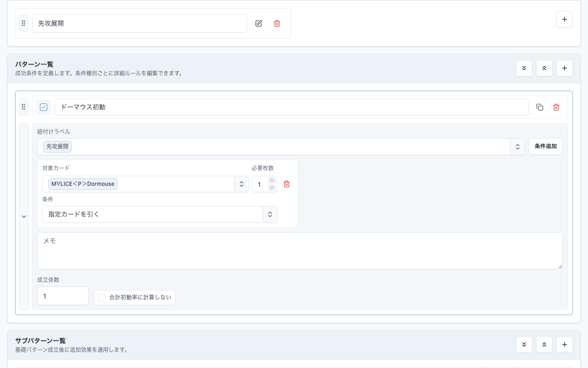This screenshot has width=588, height=368.
Task: Edit the 先攻展開 label with pencil icon
Action: (x=259, y=23)
